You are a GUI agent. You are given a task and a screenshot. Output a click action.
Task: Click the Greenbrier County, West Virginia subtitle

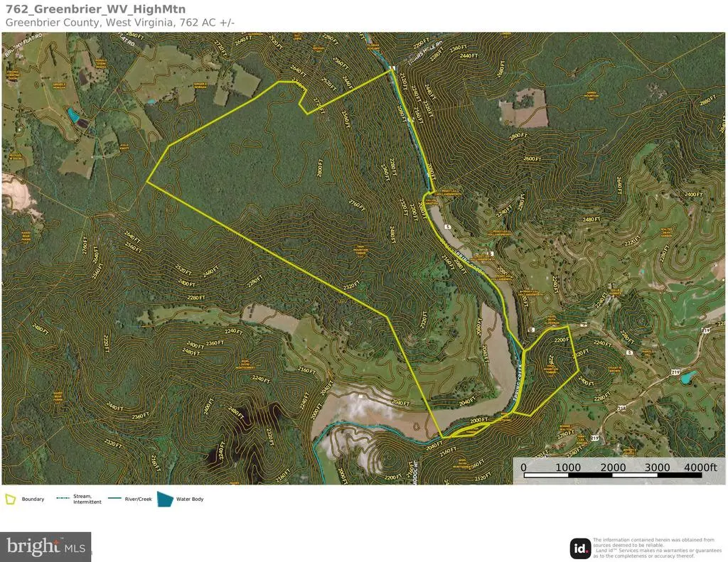pyautogui.click(x=121, y=22)
